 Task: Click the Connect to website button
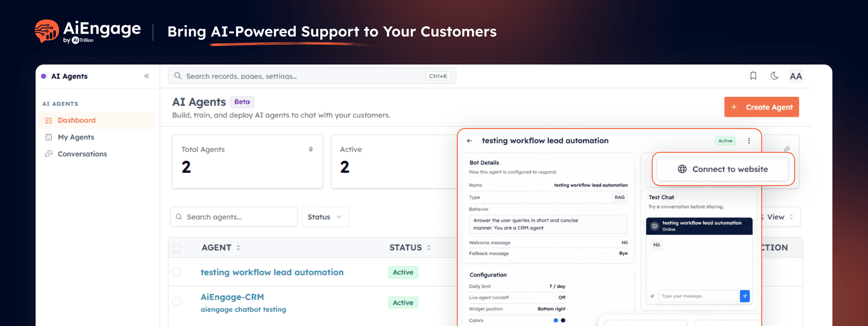coord(723,169)
